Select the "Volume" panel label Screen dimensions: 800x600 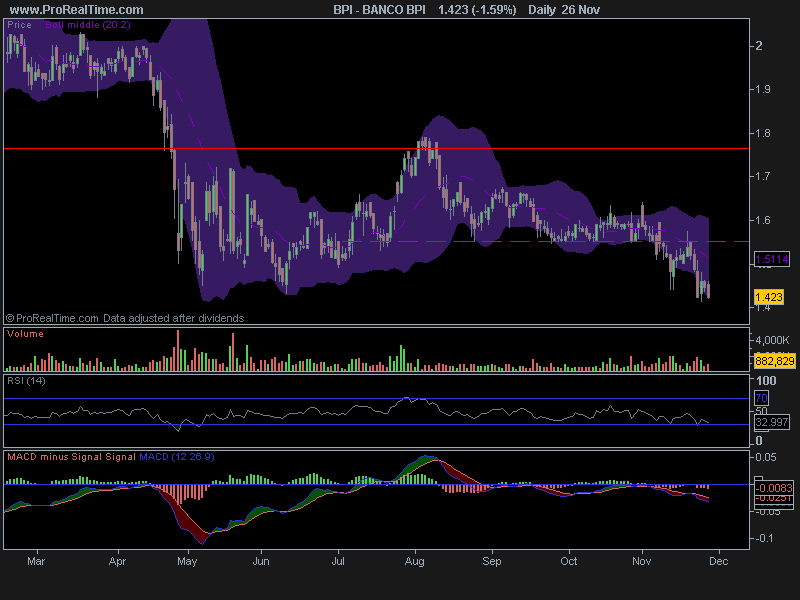[26, 334]
